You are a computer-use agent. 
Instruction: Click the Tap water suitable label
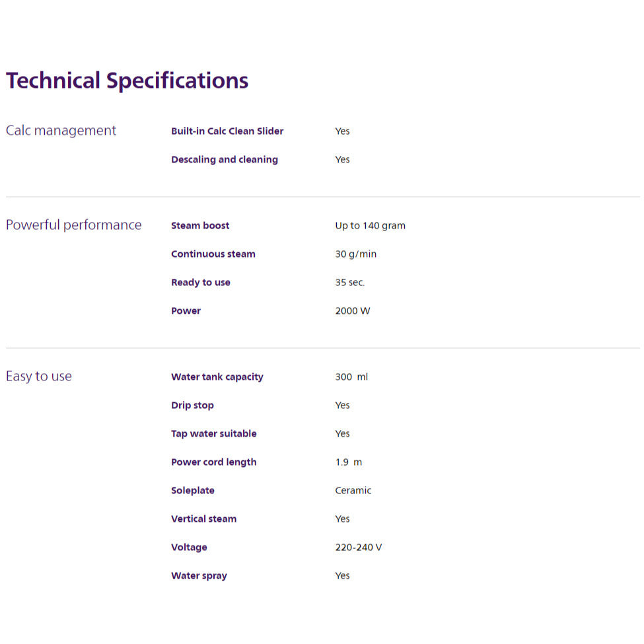click(214, 434)
